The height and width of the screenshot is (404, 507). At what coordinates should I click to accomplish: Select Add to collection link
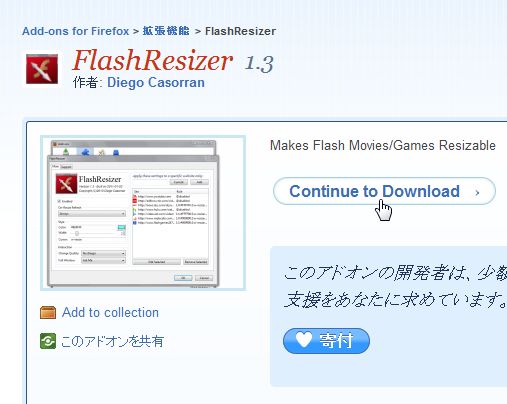tap(110, 313)
